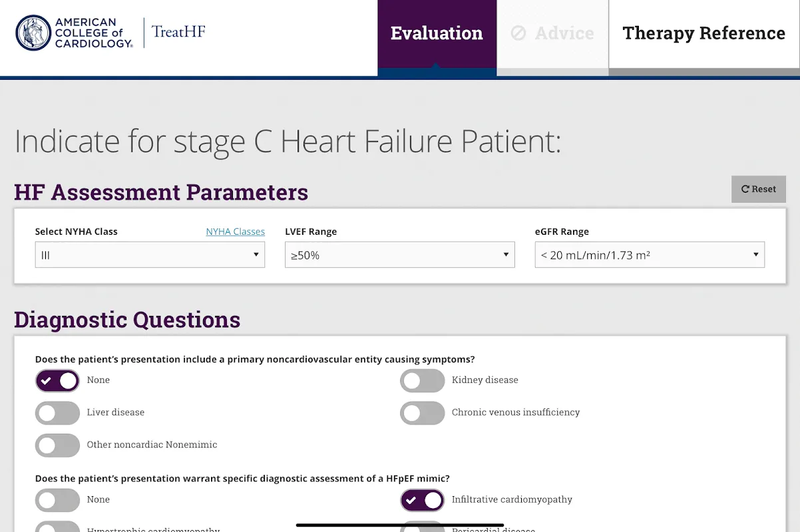Click the TreatHF brand text
The width and height of the screenshot is (800, 532).
click(178, 31)
